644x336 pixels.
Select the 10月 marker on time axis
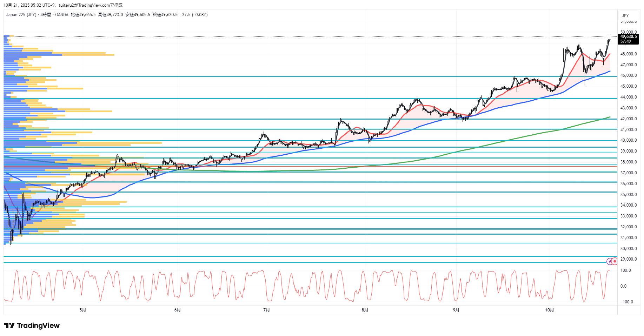550,310
